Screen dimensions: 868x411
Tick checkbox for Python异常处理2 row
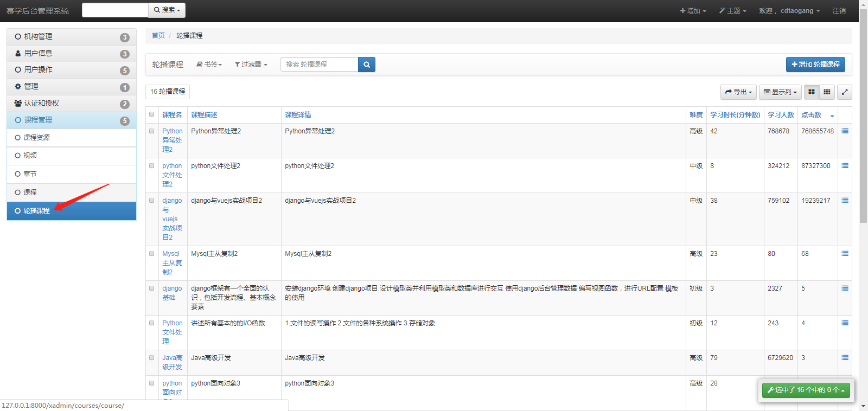152,131
